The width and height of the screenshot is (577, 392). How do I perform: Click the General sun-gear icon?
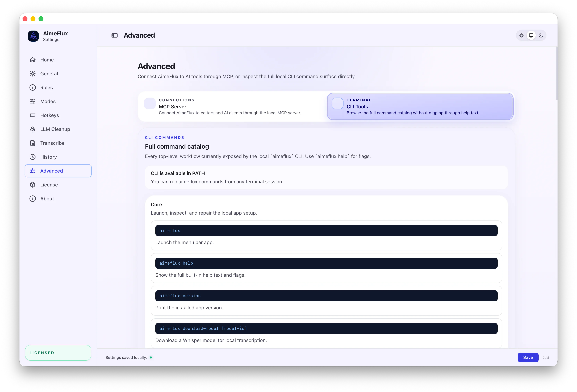coord(32,74)
